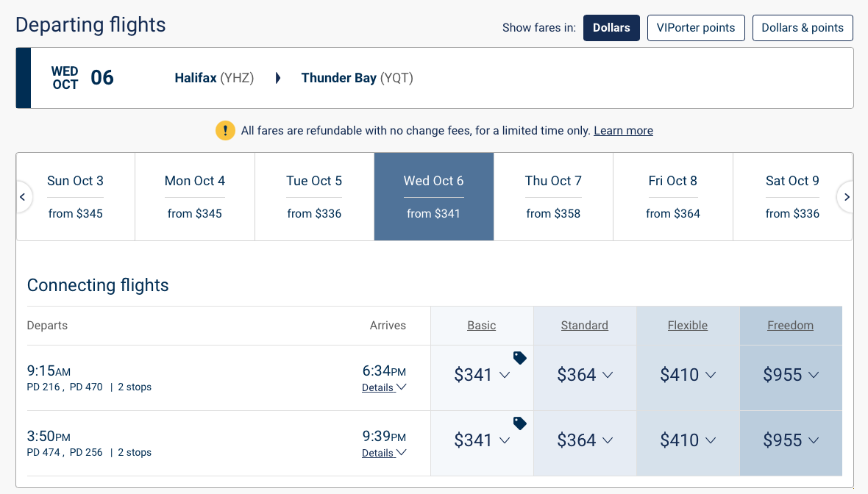The height and width of the screenshot is (494, 868).
Task: Open the Learn more link
Action: tap(623, 131)
